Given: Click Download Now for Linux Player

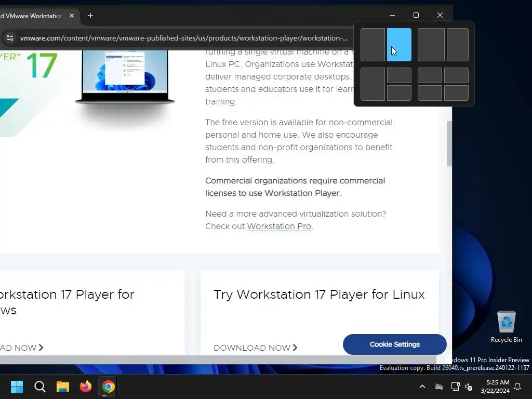Looking at the screenshot, I should pos(256,348).
